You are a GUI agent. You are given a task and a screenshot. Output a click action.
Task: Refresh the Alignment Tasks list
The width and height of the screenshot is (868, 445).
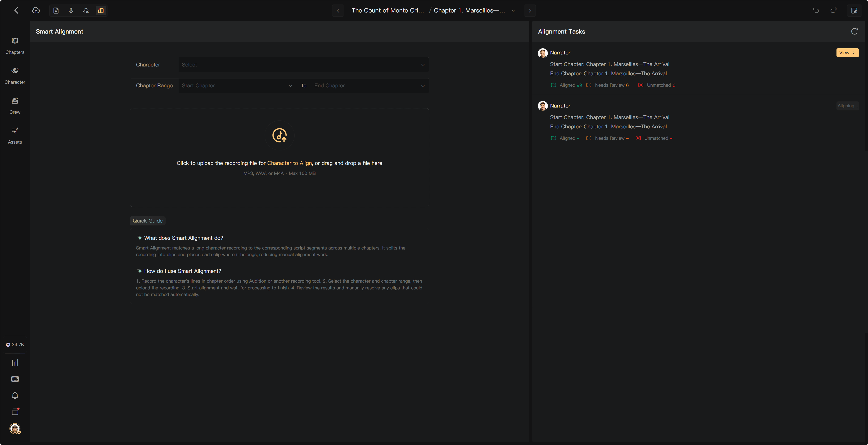pos(854,31)
